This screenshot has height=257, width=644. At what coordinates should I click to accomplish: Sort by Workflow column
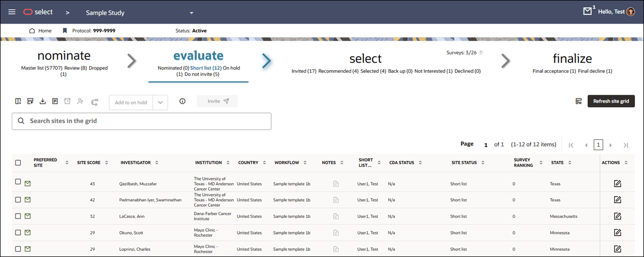click(x=305, y=163)
